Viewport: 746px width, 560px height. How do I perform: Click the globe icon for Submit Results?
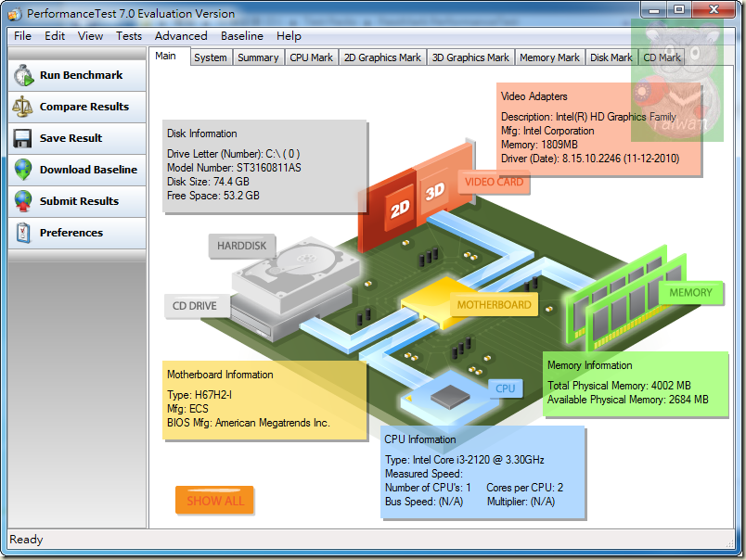(x=23, y=201)
